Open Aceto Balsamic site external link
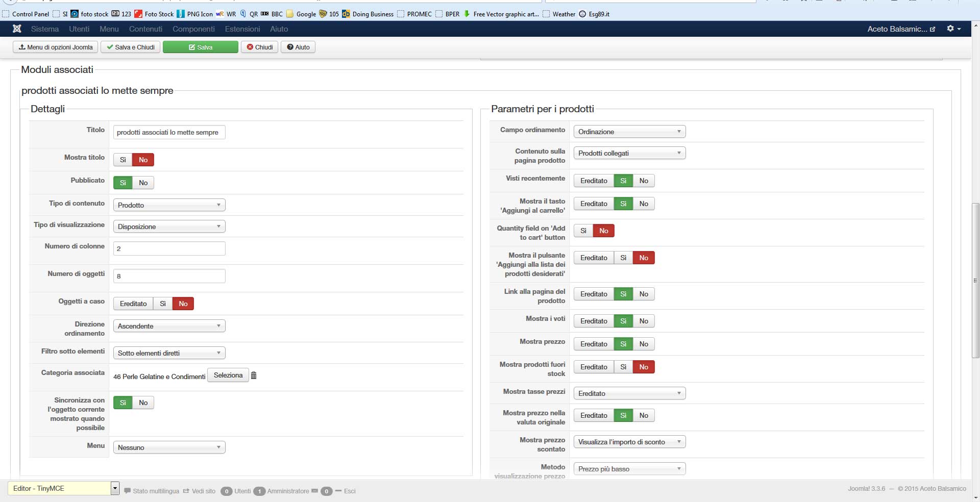 tap(901, 29)
